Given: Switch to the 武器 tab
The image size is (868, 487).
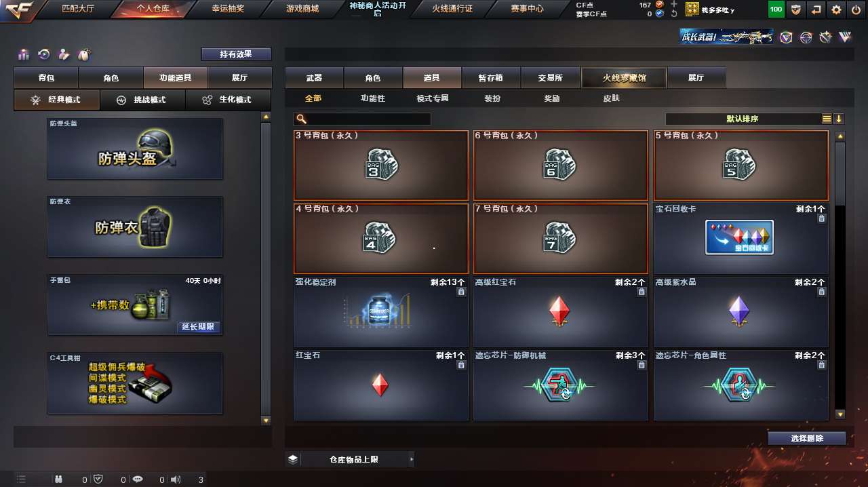Looking at the screenshot, I should [314, 77].
